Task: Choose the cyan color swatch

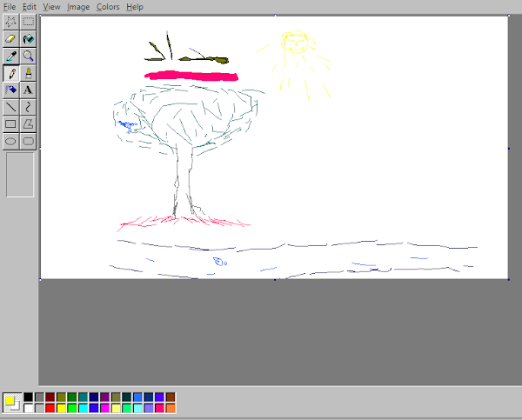Action: tap(83, 408)
